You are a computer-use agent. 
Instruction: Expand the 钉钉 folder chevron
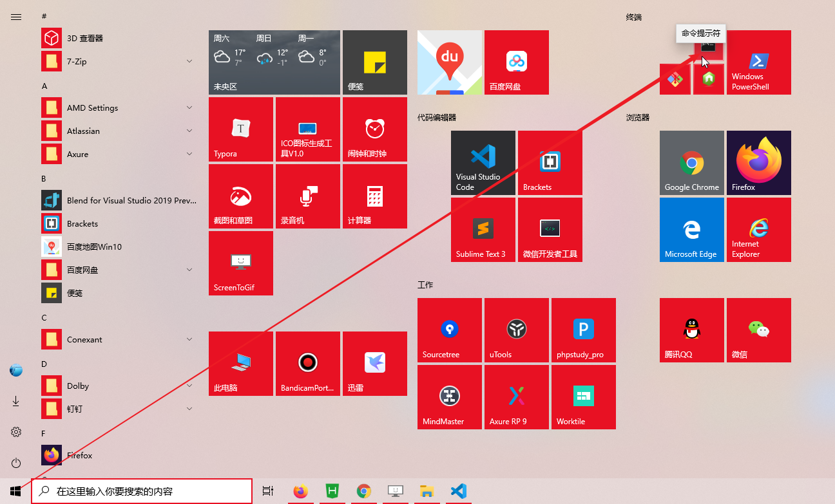(x=189, y=409)
